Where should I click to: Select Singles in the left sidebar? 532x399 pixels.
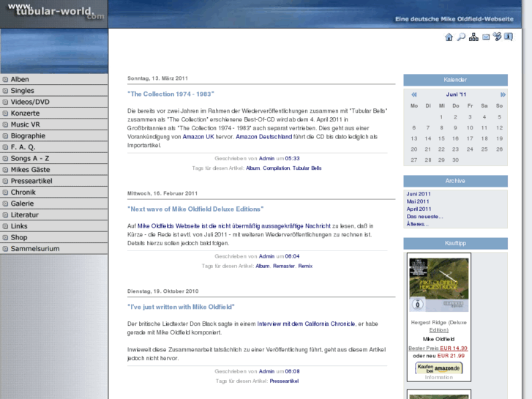pos(23,91)
